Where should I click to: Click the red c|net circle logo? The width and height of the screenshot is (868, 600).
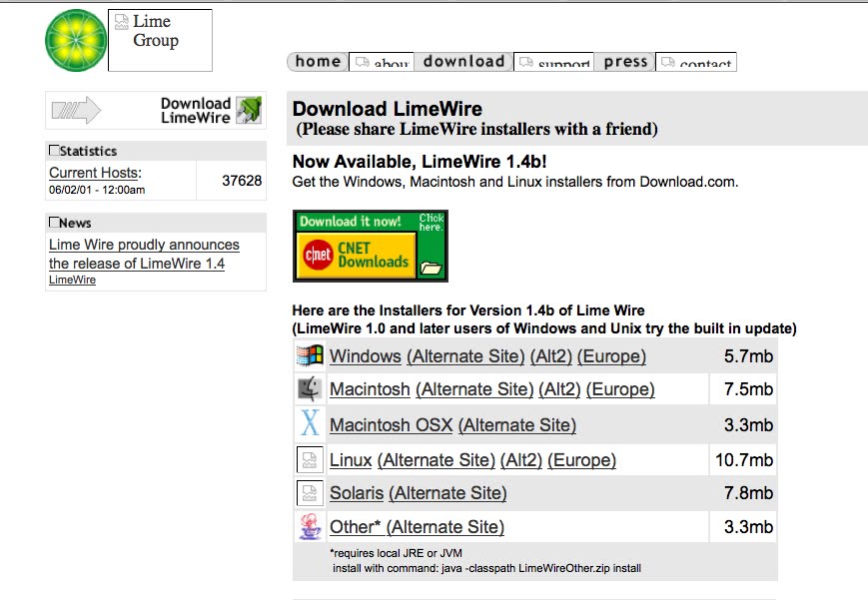coord(318,255)
